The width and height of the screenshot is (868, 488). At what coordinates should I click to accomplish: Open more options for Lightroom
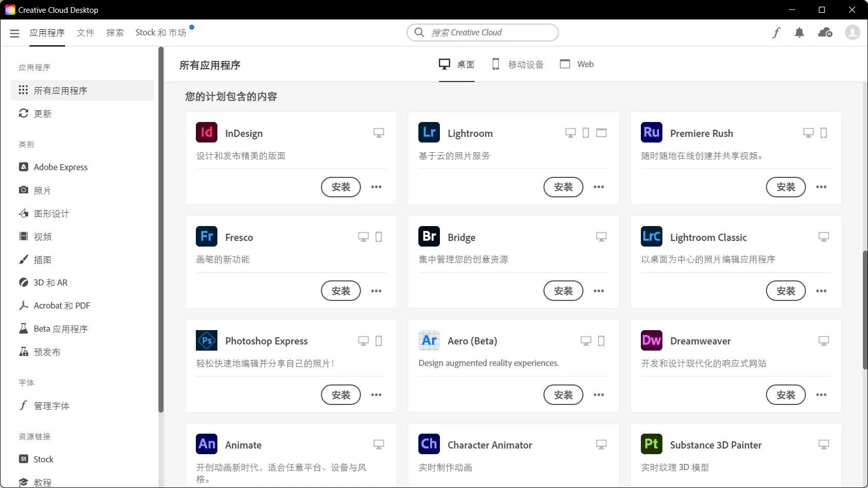[599, 187]
